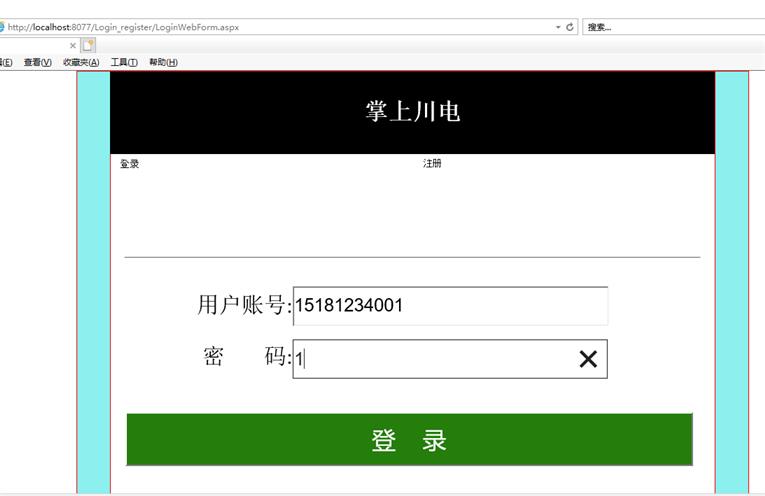Open the 收藏夹(A) menu
The height and width of the screenshot is (496, 765).
coord(81,62)
